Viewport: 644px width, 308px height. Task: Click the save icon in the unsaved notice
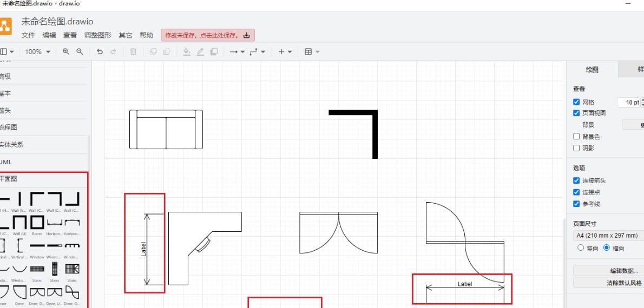tap(247, 36)
